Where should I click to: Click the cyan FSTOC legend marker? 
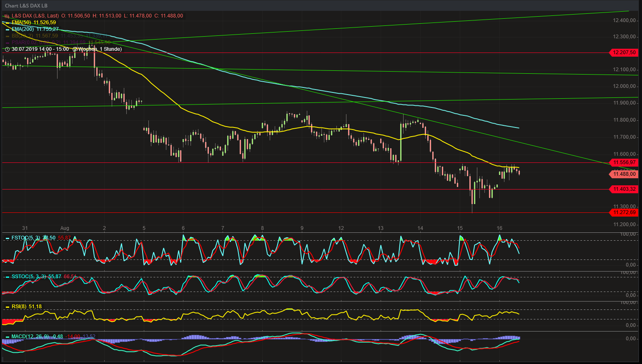[8, 238]
